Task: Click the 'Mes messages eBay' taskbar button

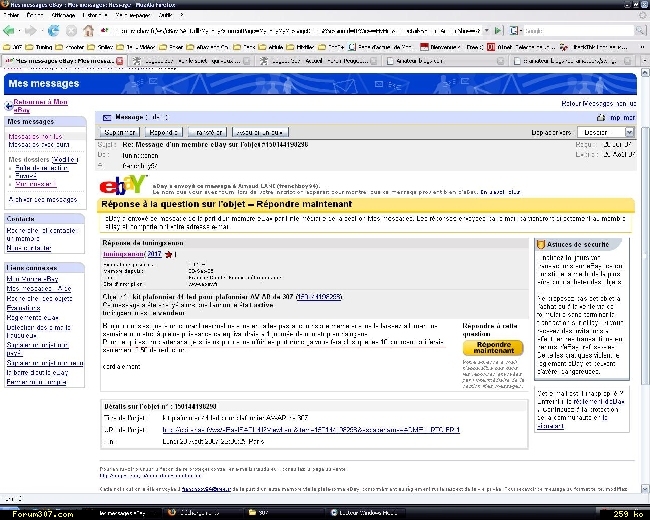Action: [x=123, y=513]
